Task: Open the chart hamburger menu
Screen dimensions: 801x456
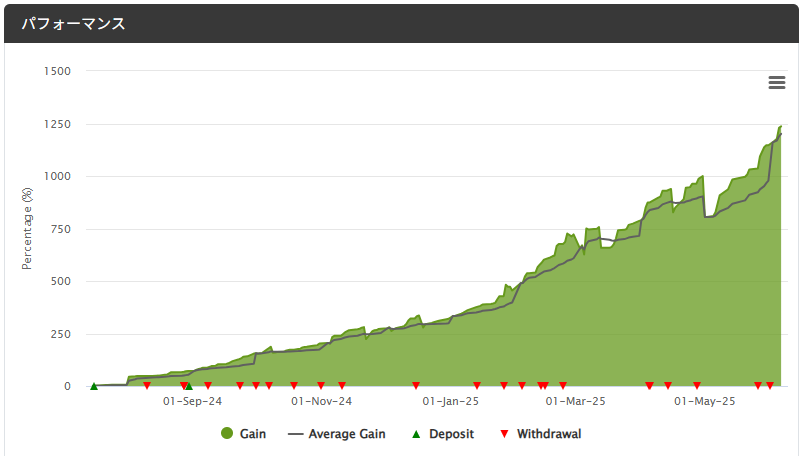Action: pos(776,83)
